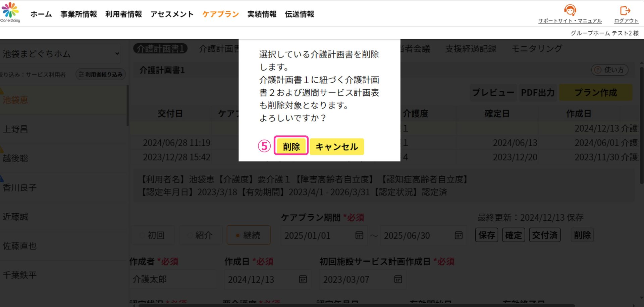The width and height of the screenshot is (644, 307).
Task: Expand the 池袋まどぐちホム facility dropdown
Action: (60, 54)
